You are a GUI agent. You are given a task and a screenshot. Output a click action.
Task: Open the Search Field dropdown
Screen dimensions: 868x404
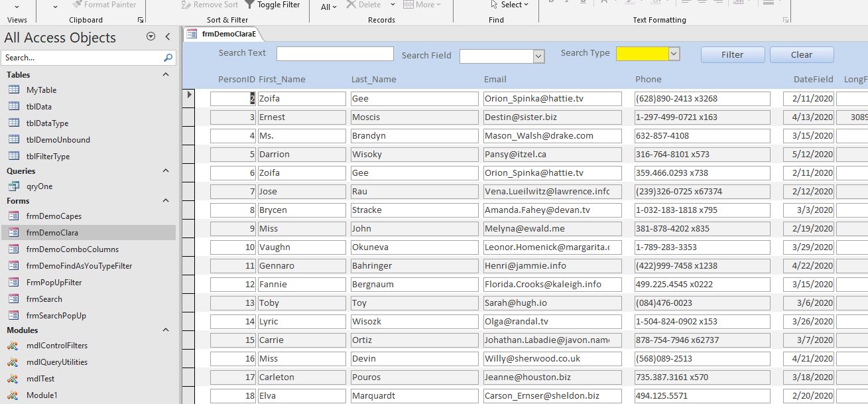tap(538, 56)
